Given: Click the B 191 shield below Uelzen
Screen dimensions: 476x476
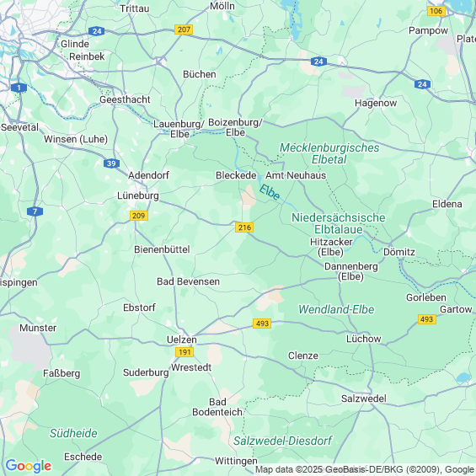Looking at the screenshot, I should point(185,352).
